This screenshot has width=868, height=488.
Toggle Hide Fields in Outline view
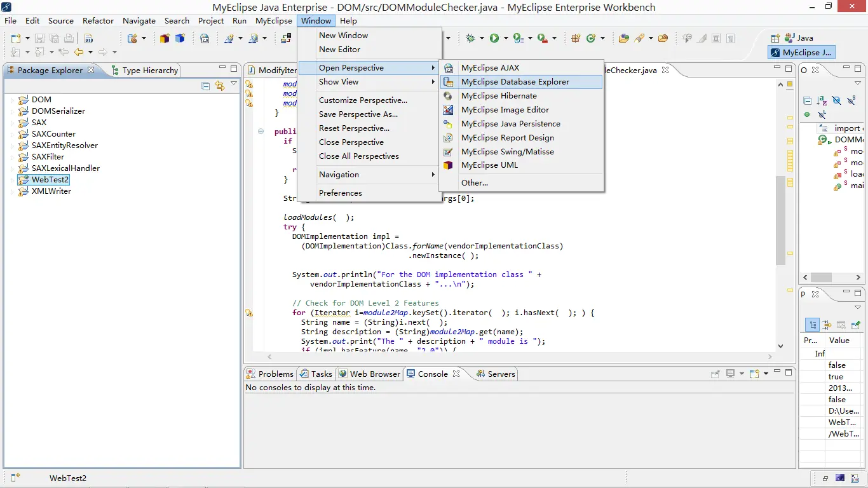tap(836, 100)
